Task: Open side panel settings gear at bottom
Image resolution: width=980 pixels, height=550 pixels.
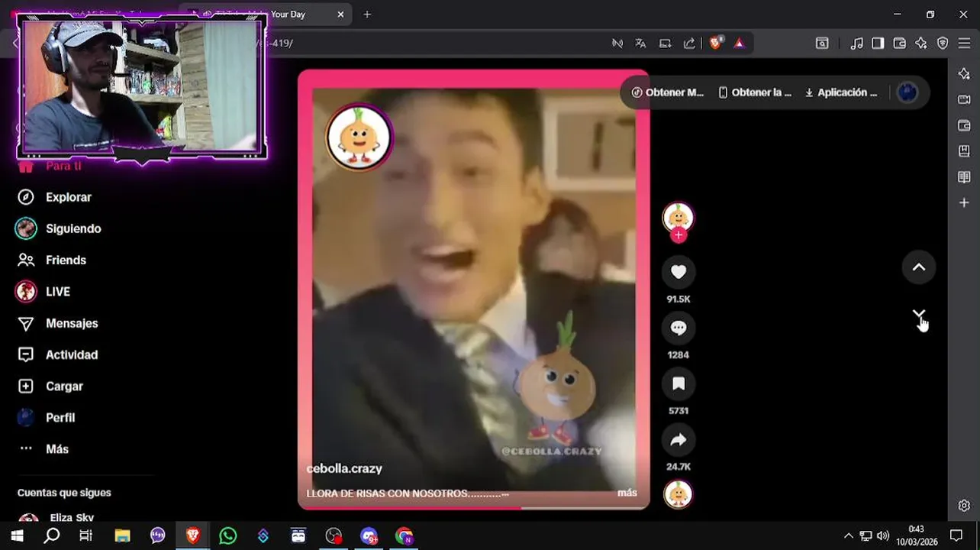Action: pos(964,506)
